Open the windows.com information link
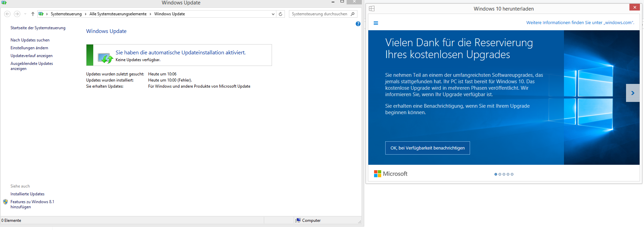The width and height of the screenshot is (644, 230). [580, 23]
